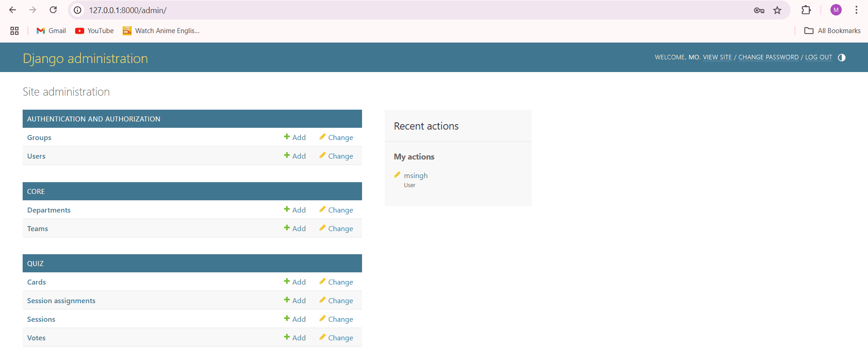Screen dimensions: 868x353
Task: Click the browser reload icon
Action: click(53, 10)
